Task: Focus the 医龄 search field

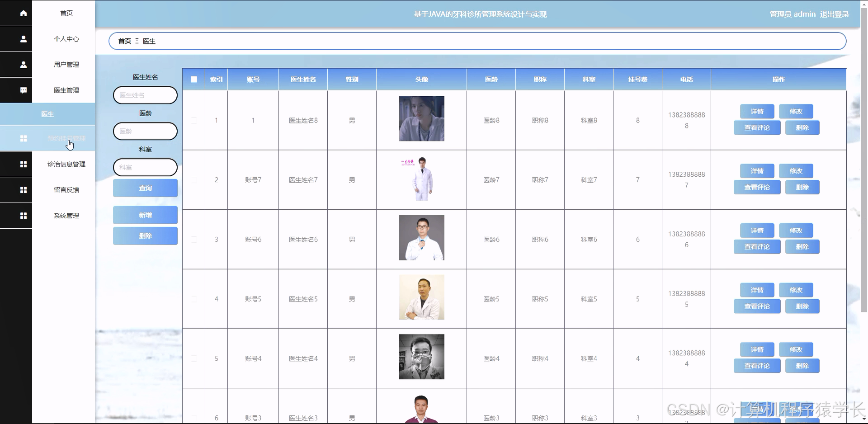Action: click(x=145, y=131)
